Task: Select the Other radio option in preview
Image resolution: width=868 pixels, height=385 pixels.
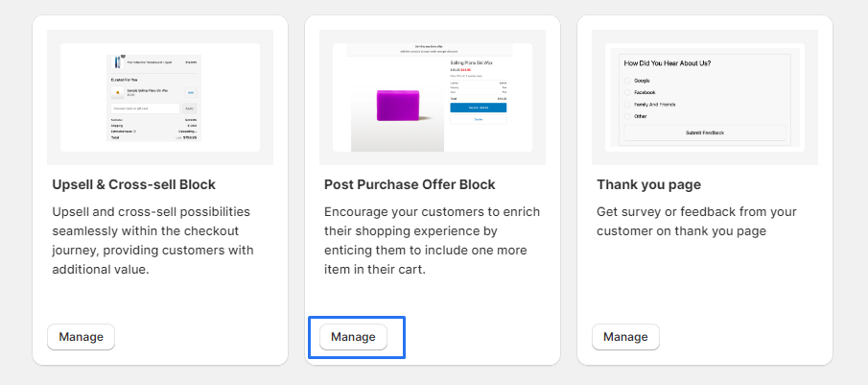Action: 628,116
